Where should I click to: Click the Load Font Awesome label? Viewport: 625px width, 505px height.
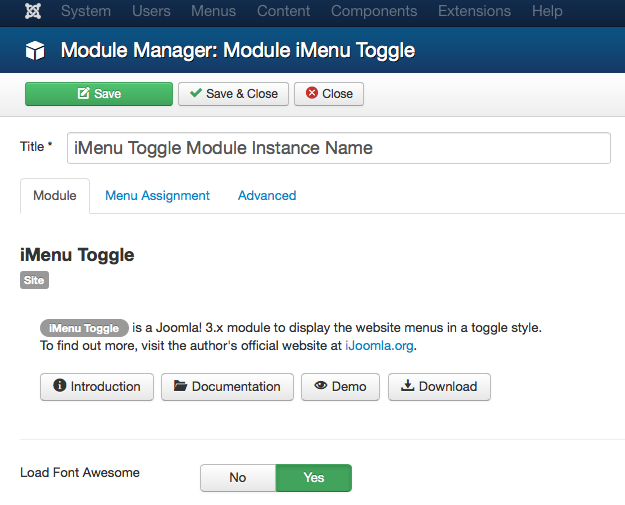tap(80, 473)
